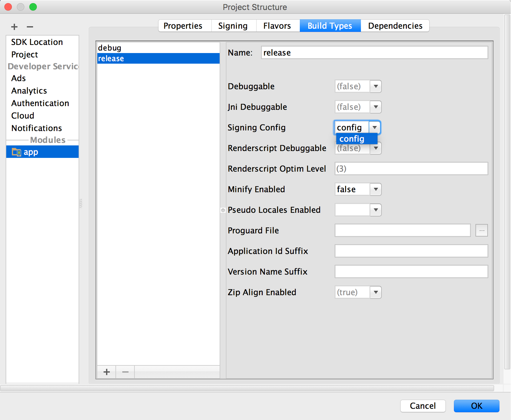Expand the Zip Align Enabled dropdown
This screenshot has height=420, width=511.
click(x=376, y=292)
